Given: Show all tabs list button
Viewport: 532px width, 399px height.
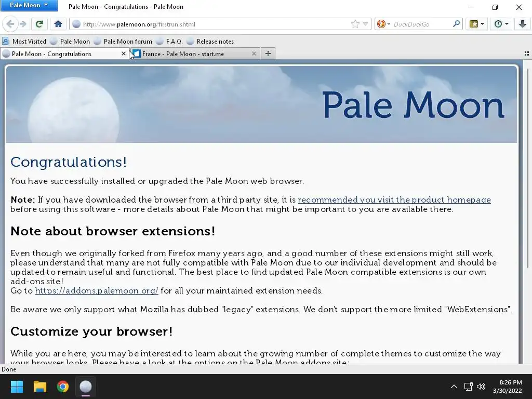Looking at the screenshot, I should [527, 54].
